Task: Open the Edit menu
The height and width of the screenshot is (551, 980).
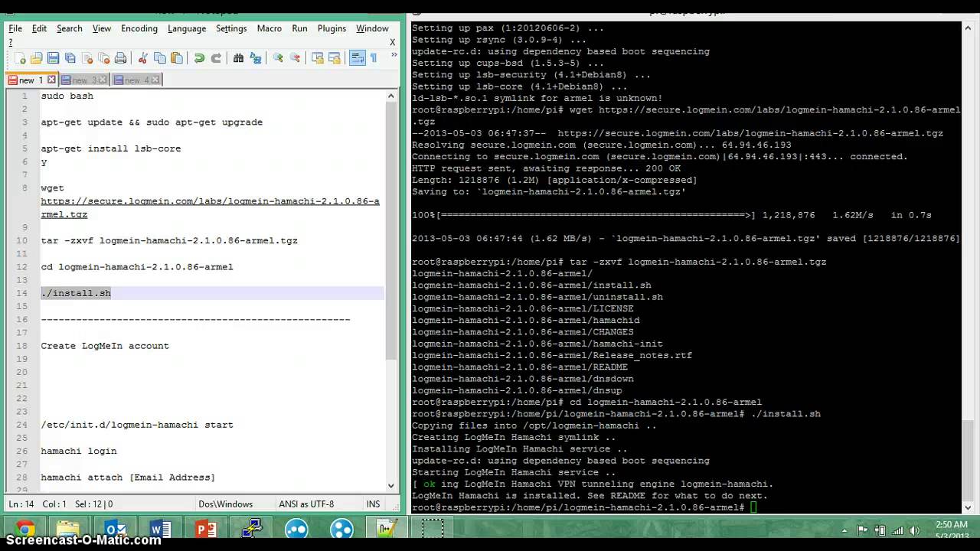Action: click(39, 28)
